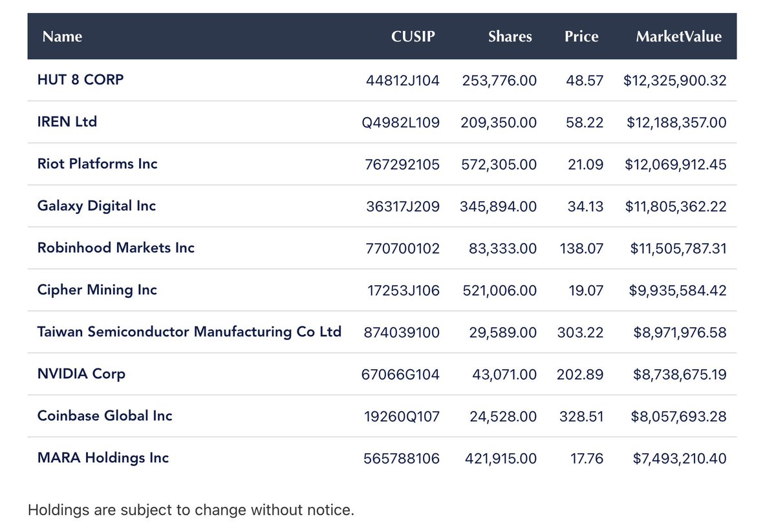Select the Galaxy Digital Inc name
The width and height of the screenshot is (776, 532).
coord(97,206)
